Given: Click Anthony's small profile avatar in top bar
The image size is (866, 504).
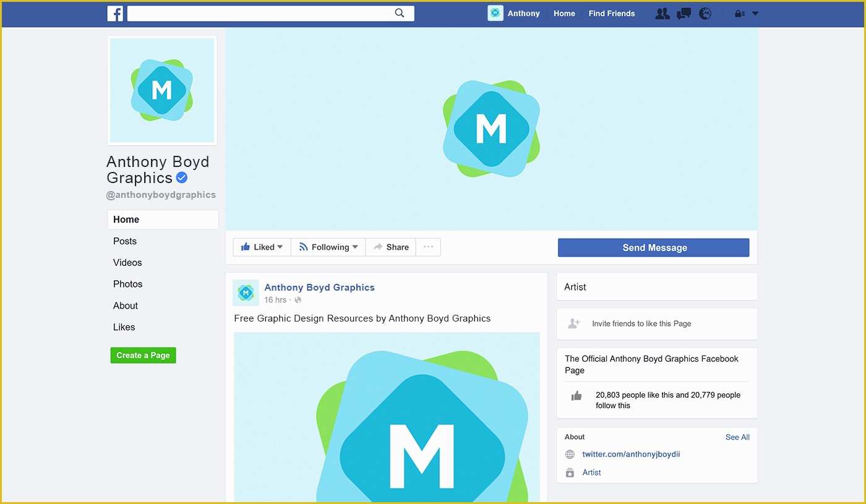Looking at the screenshot, I should (x=495, y=13).
